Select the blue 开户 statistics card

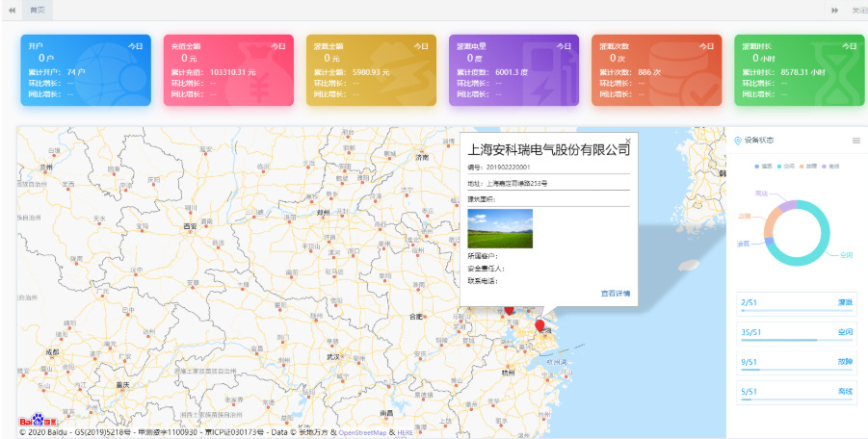click(x=86, y=70)
